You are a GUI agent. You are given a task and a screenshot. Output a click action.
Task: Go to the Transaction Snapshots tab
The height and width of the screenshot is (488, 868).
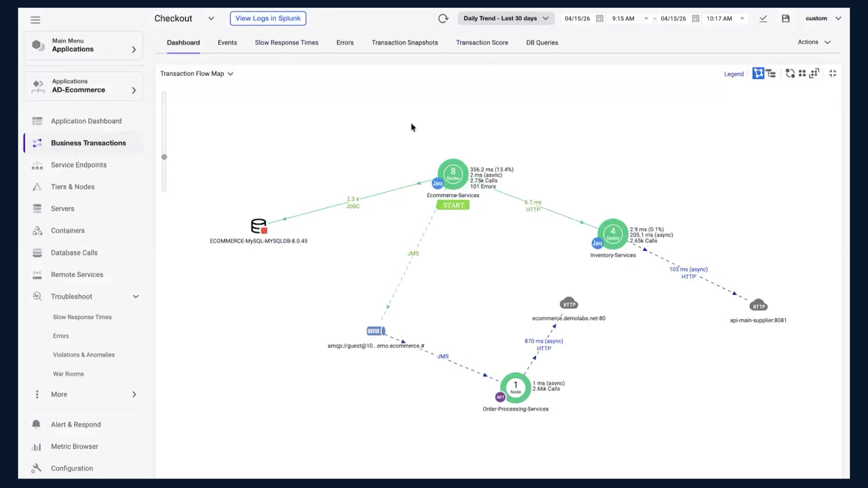[x=405, y=42]
